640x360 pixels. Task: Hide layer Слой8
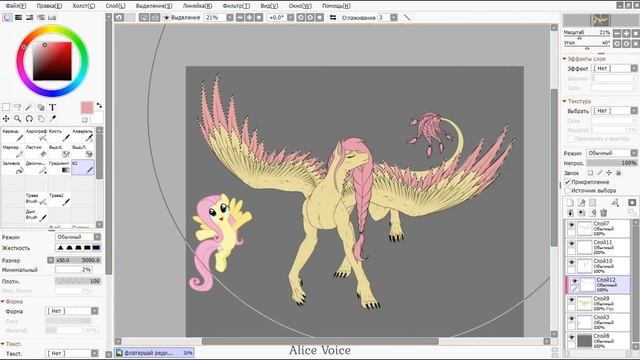pyautogui.click(x=571, y=338)
